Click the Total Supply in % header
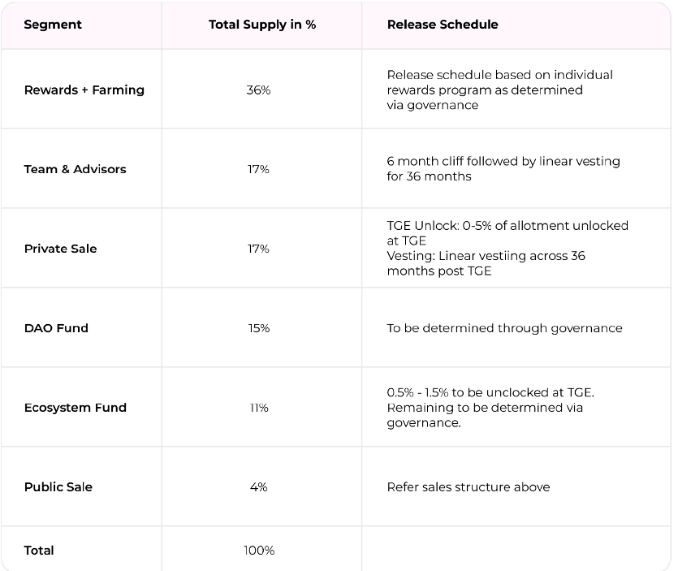 (262, 25)
